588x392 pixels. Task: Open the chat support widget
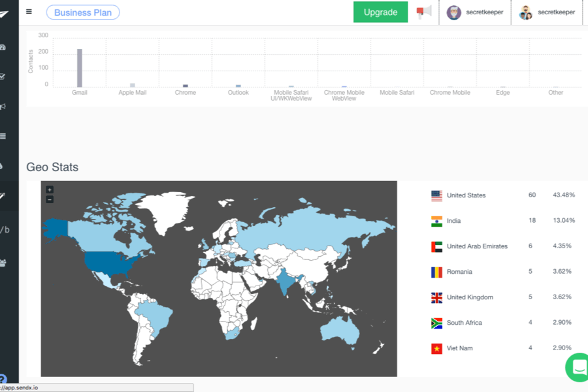[578, 367]
